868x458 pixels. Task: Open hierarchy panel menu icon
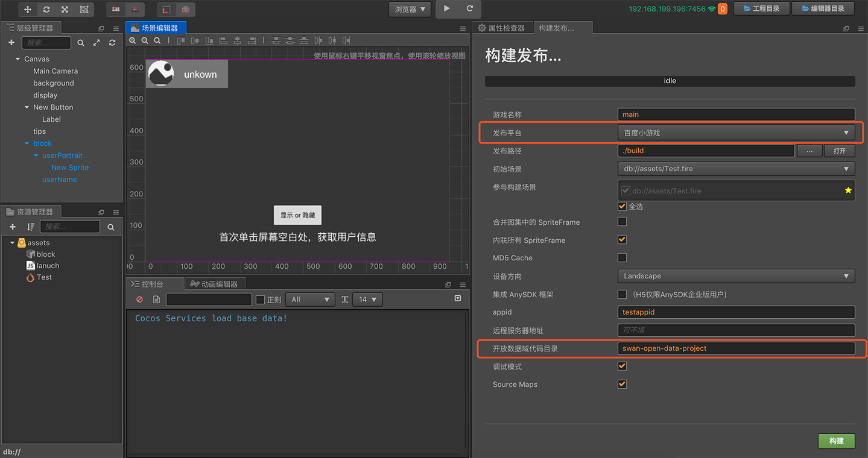(116, 28)
